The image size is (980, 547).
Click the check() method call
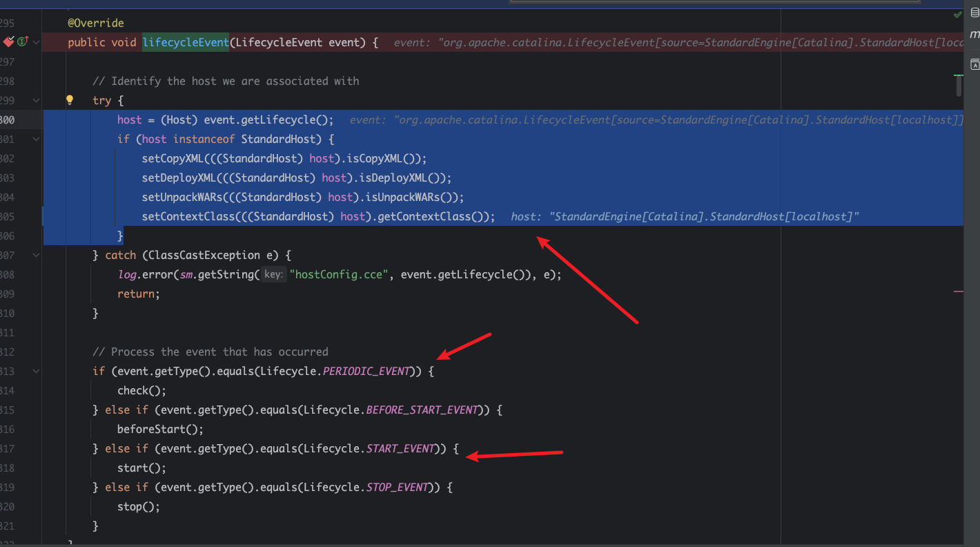pos(141,390)
